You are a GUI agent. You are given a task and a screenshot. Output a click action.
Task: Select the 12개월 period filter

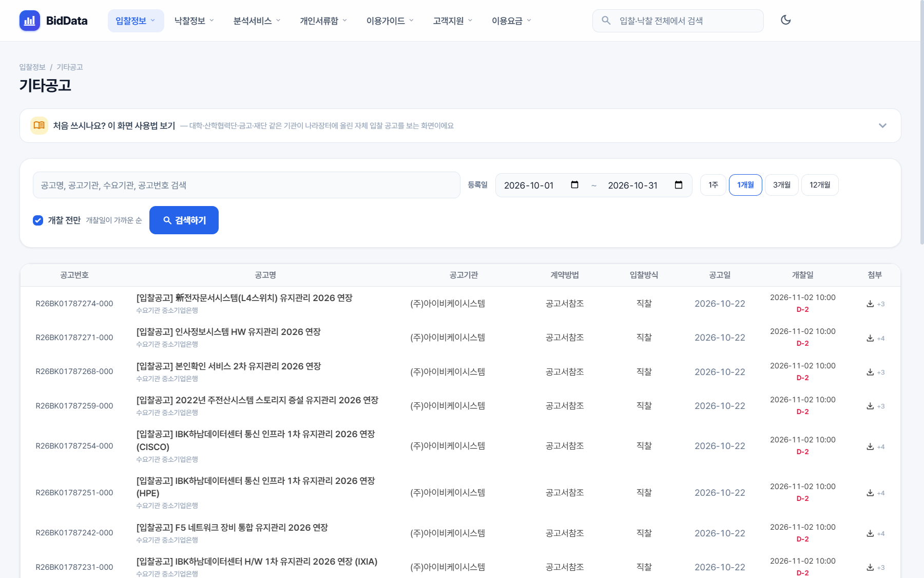click(x=820, y=185)
